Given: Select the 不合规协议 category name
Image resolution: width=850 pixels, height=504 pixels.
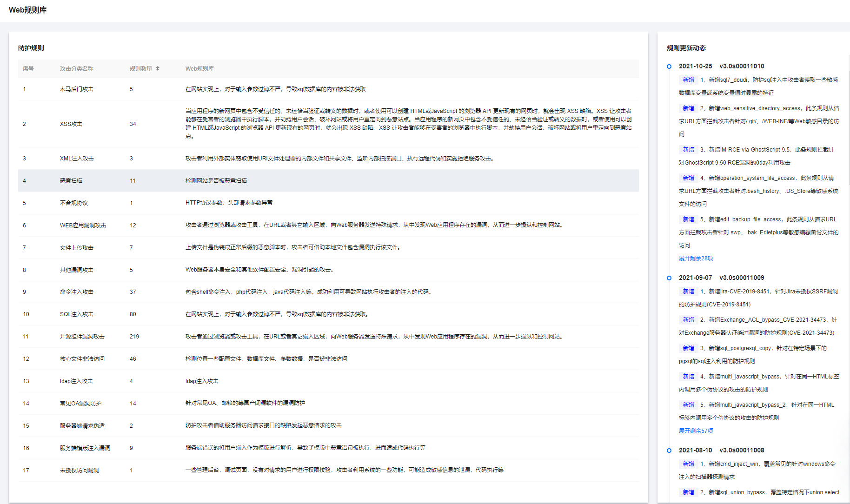Looking at the screenshot, I should [74, 203].
